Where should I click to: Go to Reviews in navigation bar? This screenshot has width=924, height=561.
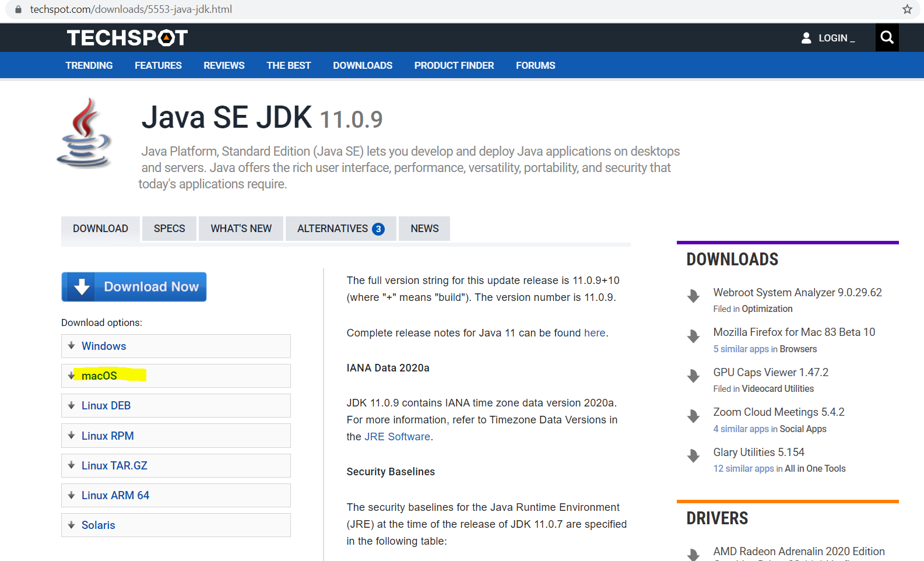(224, 65)
